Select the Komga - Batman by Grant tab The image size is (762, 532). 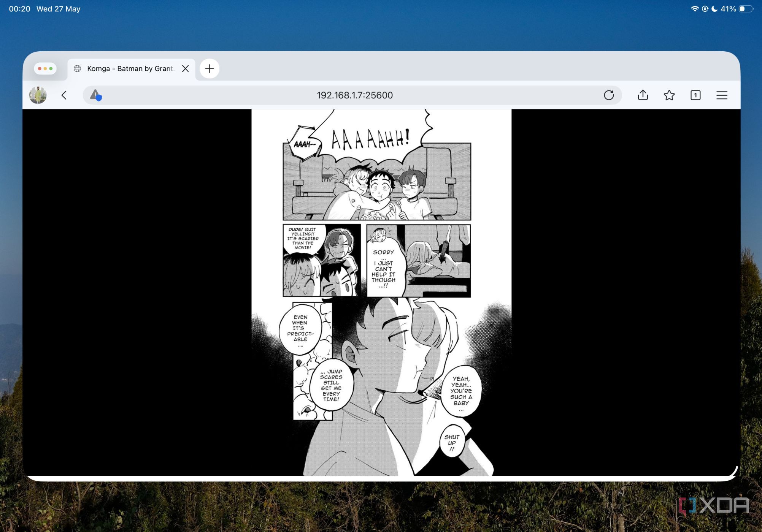click(131, 69)
